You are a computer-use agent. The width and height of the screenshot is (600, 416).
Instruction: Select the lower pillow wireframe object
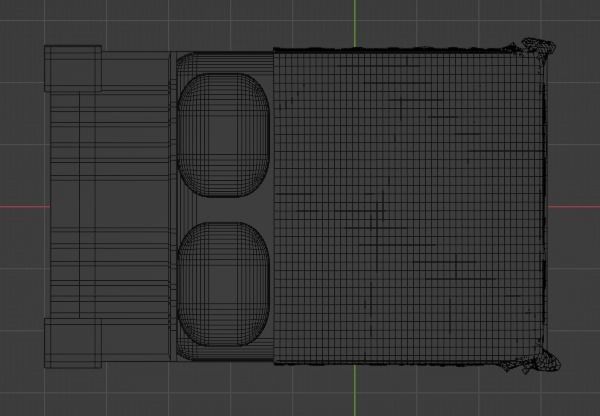223,284
